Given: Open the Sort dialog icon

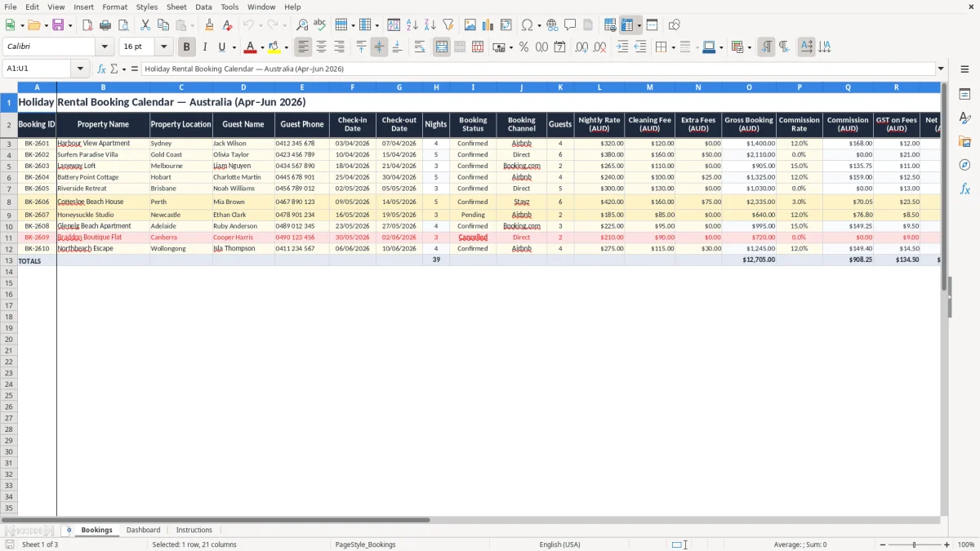Looking at the screenshot, I should pyautogui.click(x=394, y=25).
